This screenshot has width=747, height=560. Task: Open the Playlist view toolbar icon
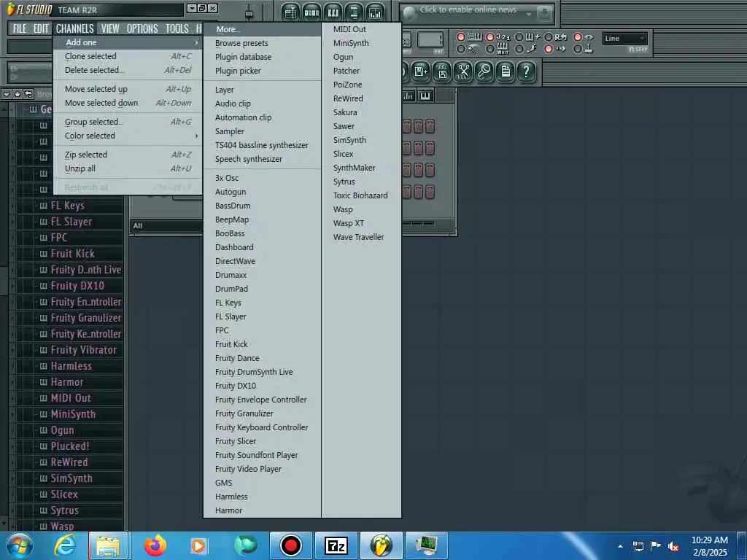click(x=290, y=12)
